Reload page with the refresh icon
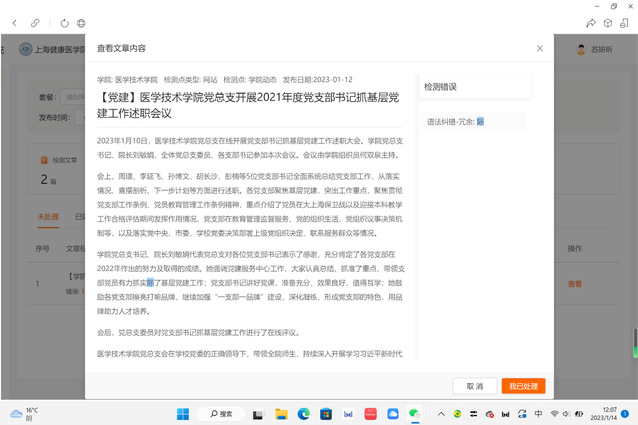Viewport: 638px width, 425px height. [x=65, y=22]
